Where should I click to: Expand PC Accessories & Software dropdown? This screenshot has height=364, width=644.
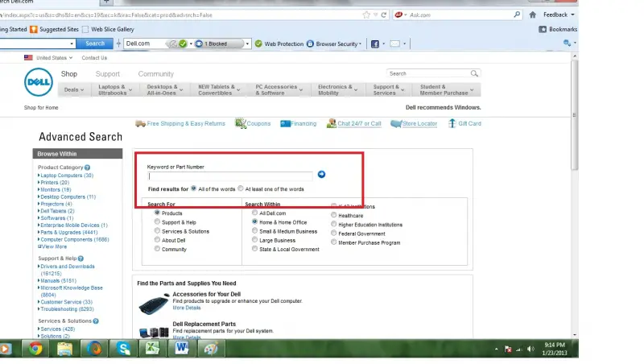click(x=279, y=90)
